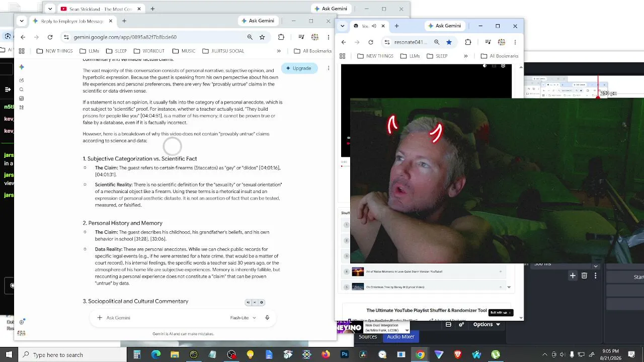Click Ask Gemini button in the right window

(444, 26)
